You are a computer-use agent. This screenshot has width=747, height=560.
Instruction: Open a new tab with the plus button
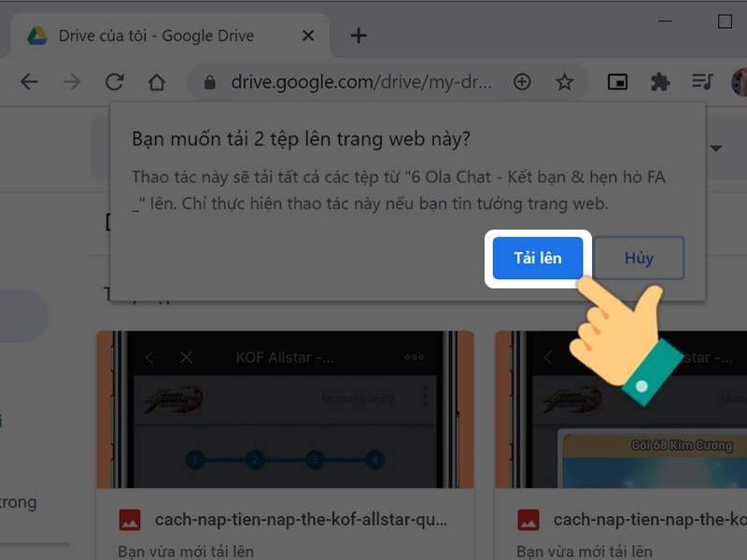pos(359,35)
